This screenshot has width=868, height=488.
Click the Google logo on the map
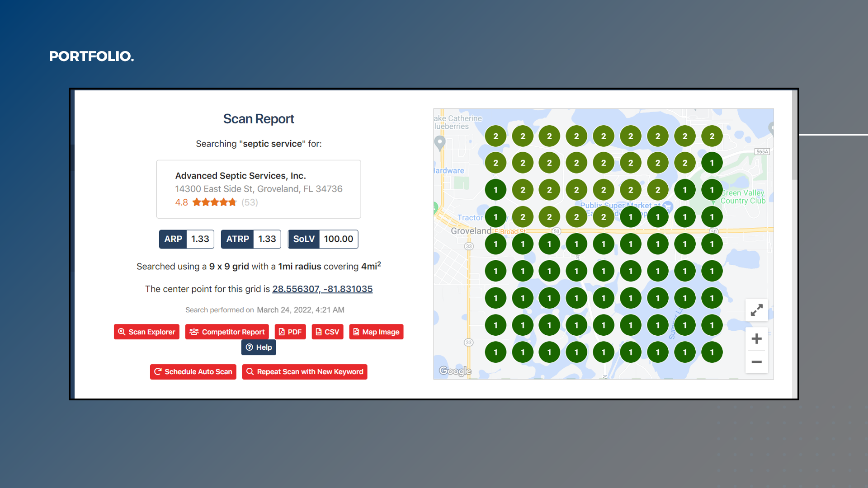pyautogui.click(x=455, y=371)
